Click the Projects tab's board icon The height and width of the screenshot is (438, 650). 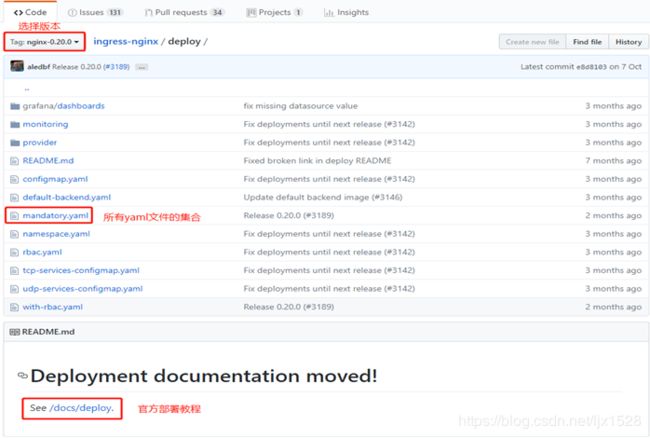[251, 12]
